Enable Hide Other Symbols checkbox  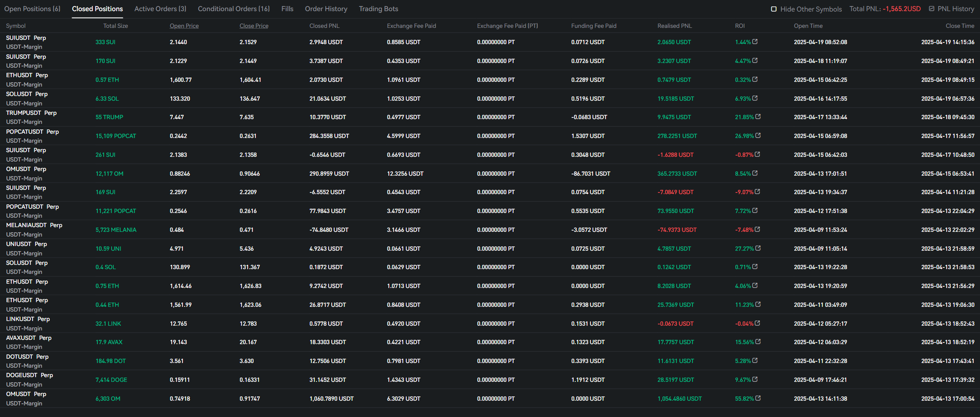point(774,9)
